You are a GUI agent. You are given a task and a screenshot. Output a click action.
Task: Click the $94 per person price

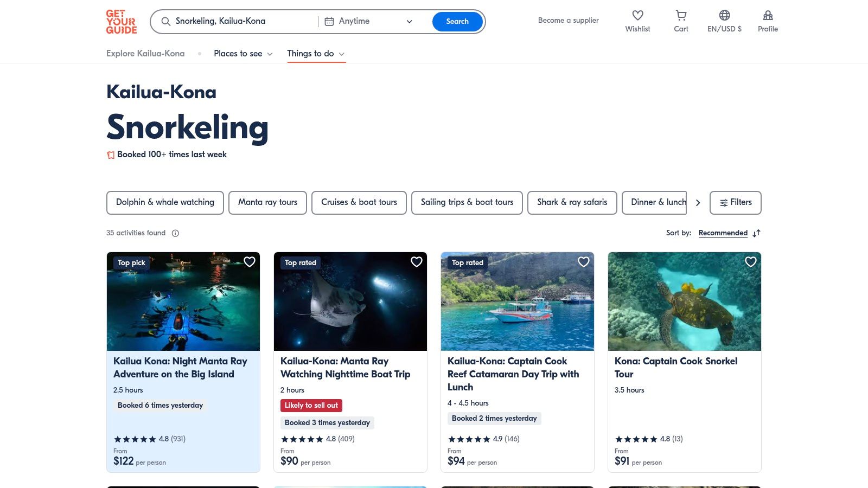tap(472, 461)
